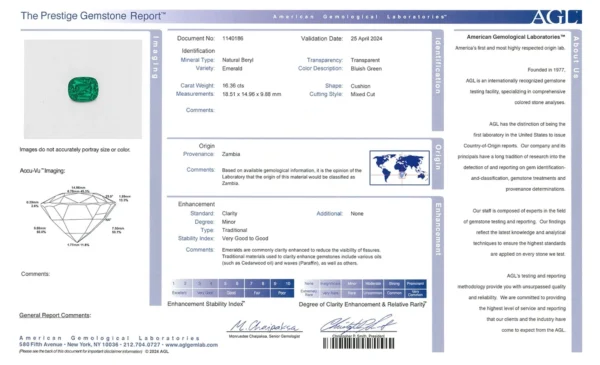600x365 pixels.
Task: Open the www.aglgemlab.com link
Action: pyautogui.click(x=191, y=345)
